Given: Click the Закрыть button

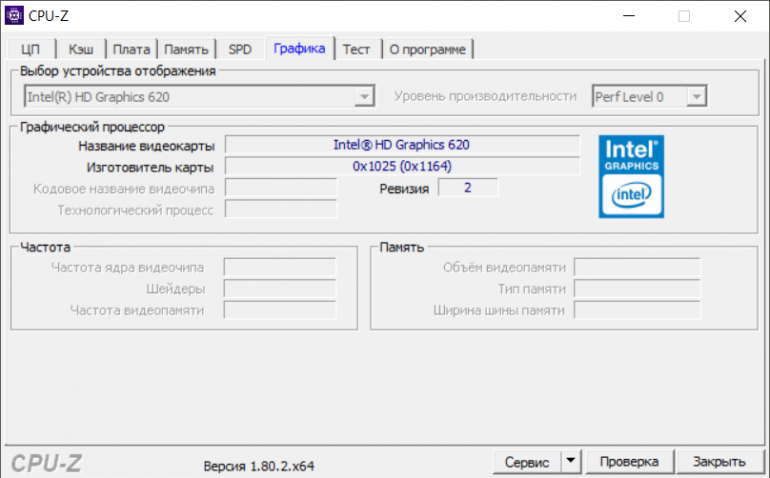Looking at the screenshot, I should 719,462.
